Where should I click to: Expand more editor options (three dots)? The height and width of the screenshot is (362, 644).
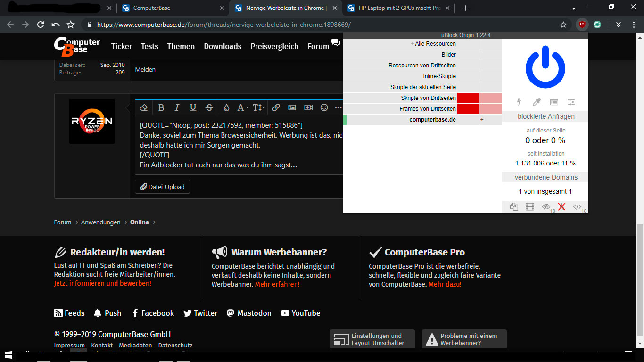tap(338, 107)
